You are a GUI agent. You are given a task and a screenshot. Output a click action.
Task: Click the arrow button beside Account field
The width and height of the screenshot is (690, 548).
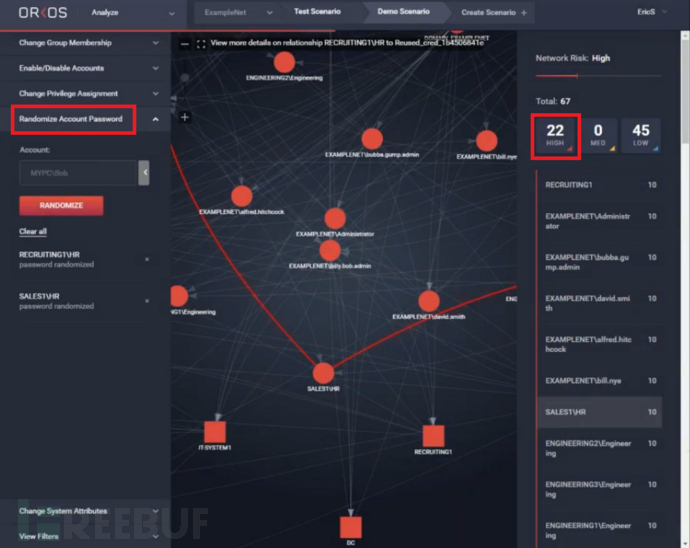[144, 173]
